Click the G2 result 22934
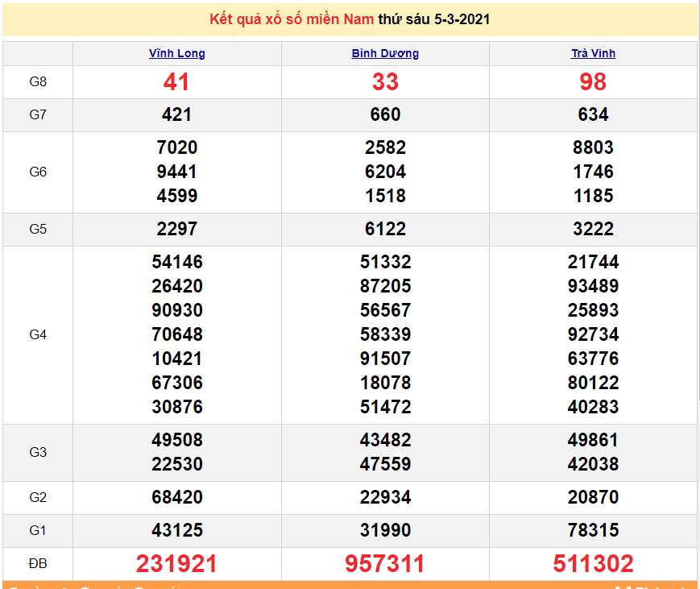The image size is (700, 589). (385, 497)
